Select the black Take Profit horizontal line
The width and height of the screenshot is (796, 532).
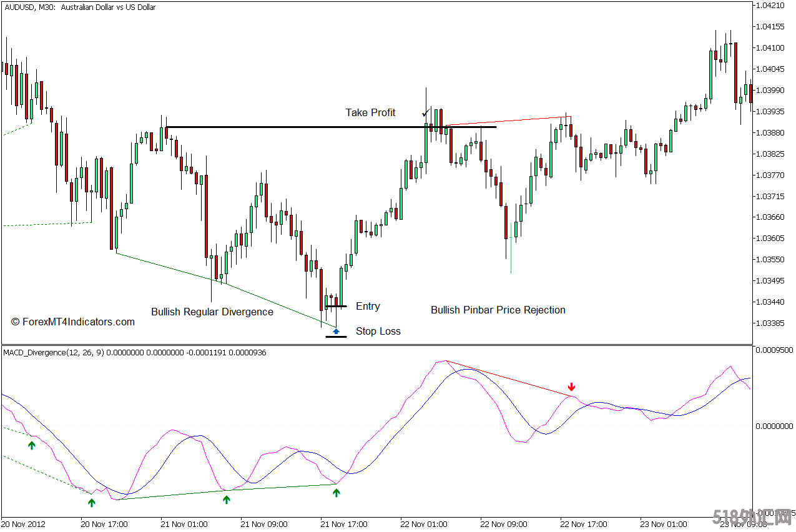pyautogui.click(x=281, y=127)
